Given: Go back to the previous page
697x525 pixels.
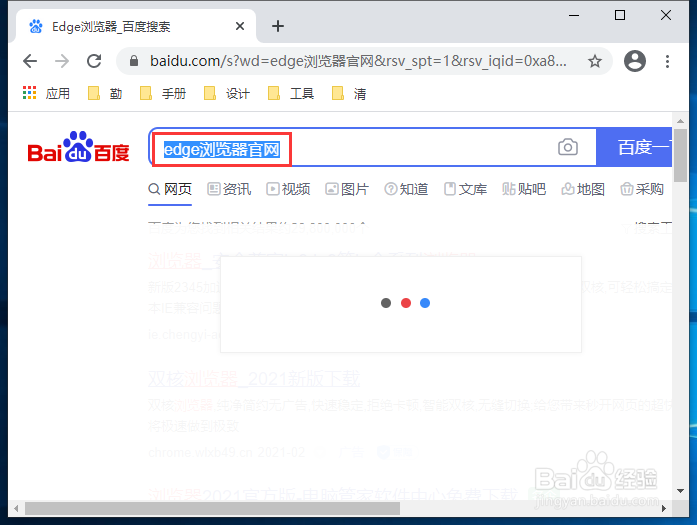Looking at the screenshot, I should [30, 61].
